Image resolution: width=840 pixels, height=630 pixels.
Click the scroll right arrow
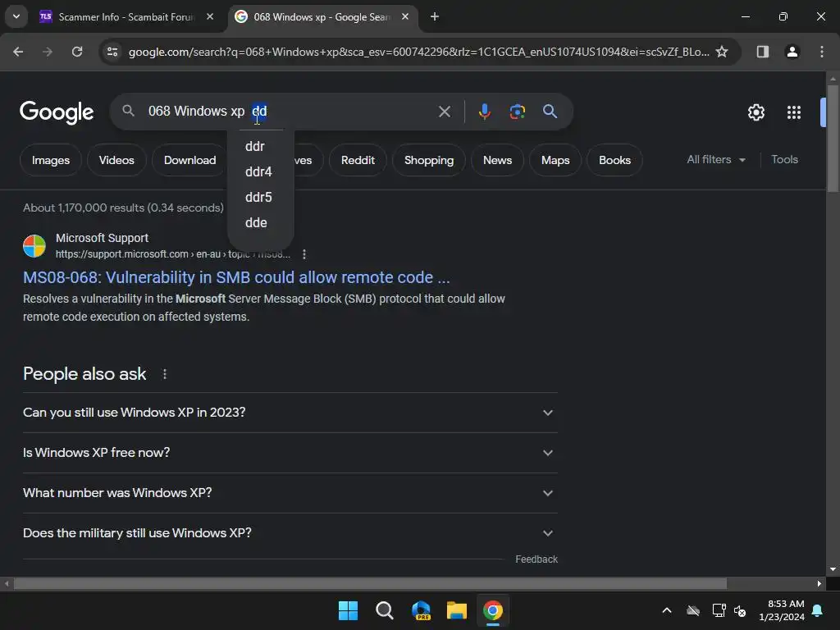point(819,583)
